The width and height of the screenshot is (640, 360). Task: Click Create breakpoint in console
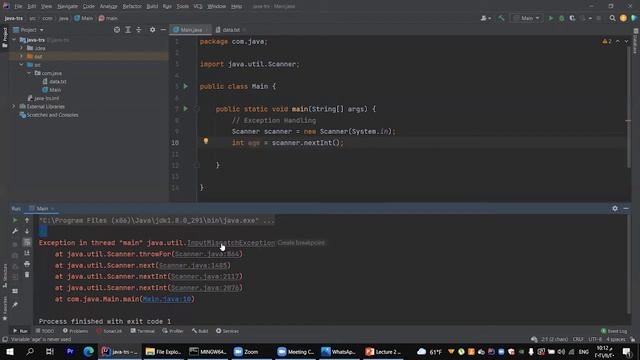tap(301, 243)
